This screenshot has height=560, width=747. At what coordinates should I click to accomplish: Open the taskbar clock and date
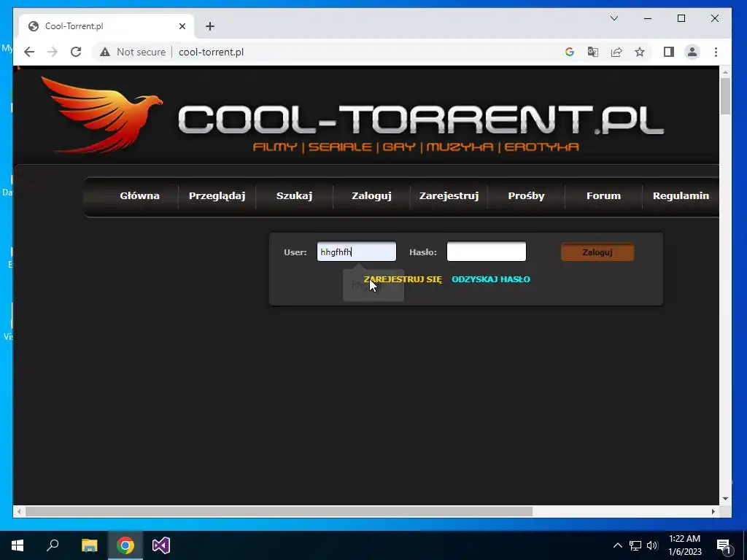point(684,545)
